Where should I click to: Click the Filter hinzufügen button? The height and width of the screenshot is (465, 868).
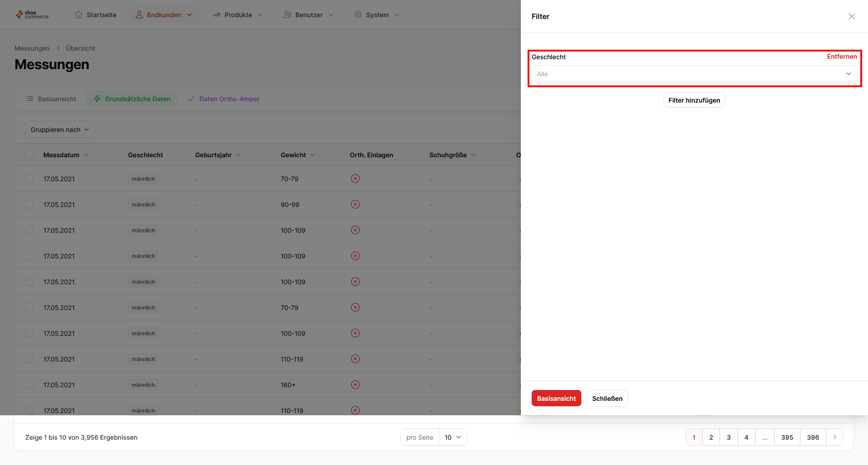694,100
